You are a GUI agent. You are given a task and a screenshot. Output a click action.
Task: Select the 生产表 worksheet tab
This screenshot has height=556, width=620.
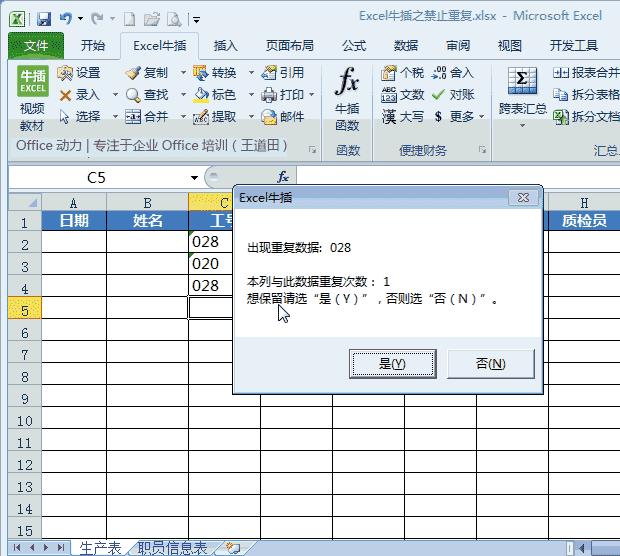(x=100, y=548)
